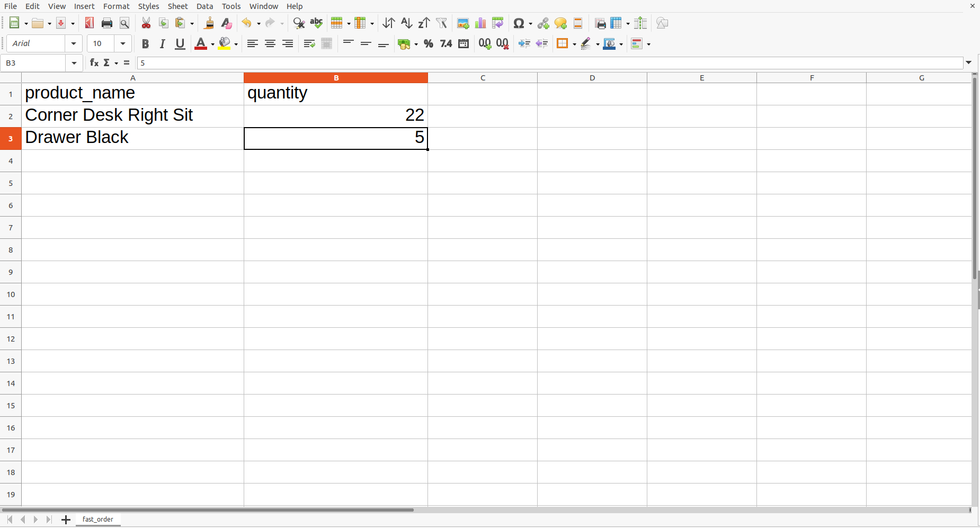Click the Sort Ascending icon
Image resolution: width=980 pixels, height=528 pixels.
(406, 23)
